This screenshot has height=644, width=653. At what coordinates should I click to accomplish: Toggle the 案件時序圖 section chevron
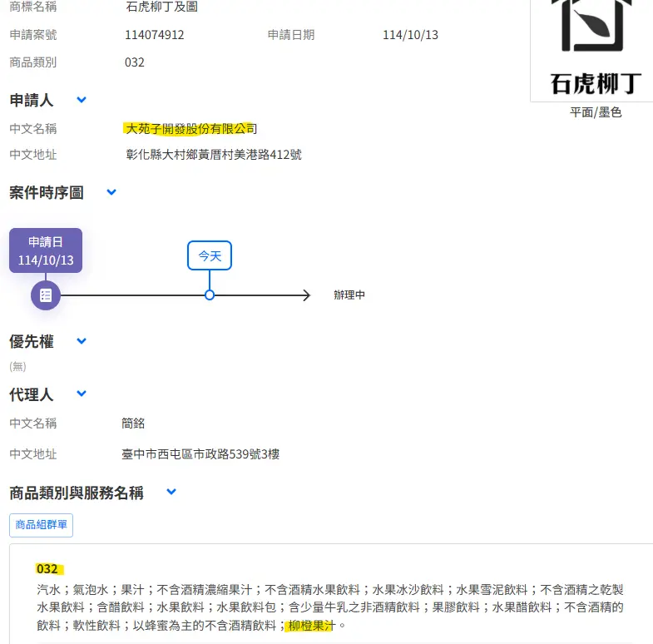click(111, 192)
